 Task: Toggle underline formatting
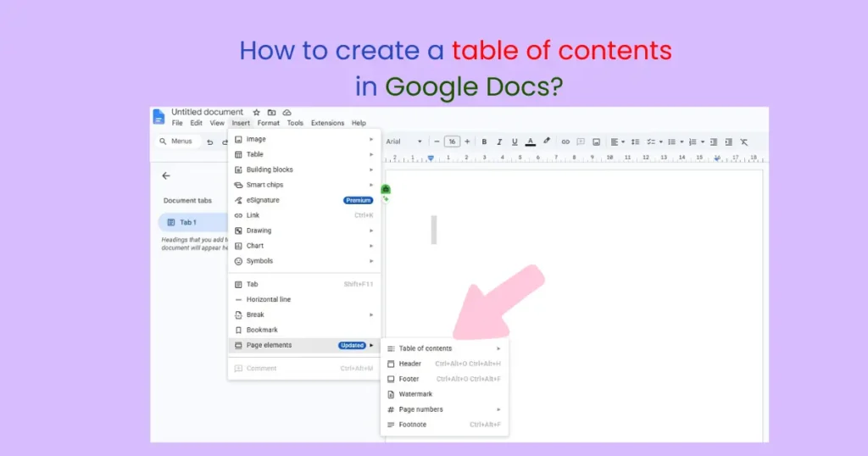click(515, 142)
